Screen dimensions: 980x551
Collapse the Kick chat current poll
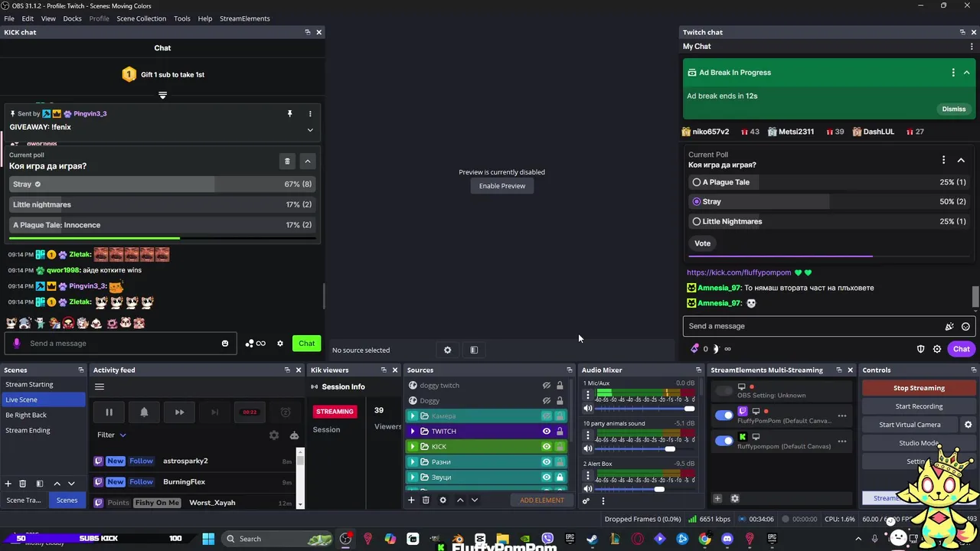[x=308, y=161]
